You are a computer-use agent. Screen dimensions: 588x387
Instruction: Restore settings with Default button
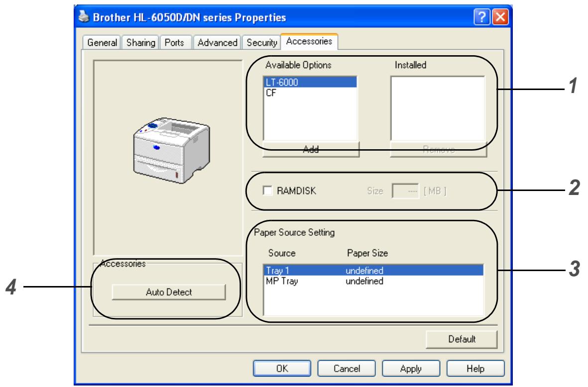462,339
